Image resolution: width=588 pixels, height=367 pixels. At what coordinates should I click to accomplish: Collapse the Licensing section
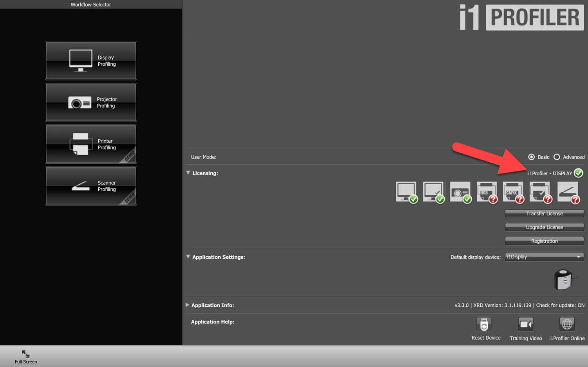188,173
